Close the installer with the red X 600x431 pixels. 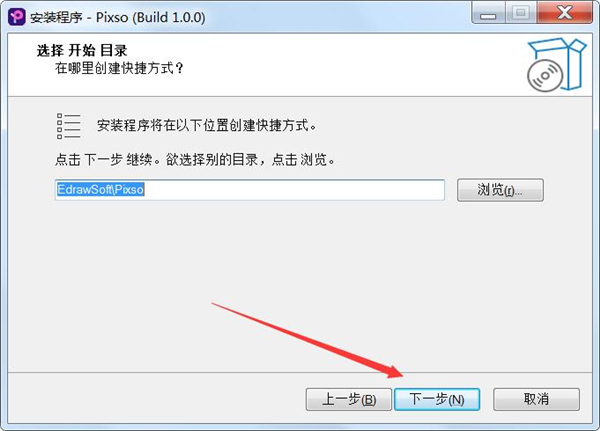[x=564, y=13]
